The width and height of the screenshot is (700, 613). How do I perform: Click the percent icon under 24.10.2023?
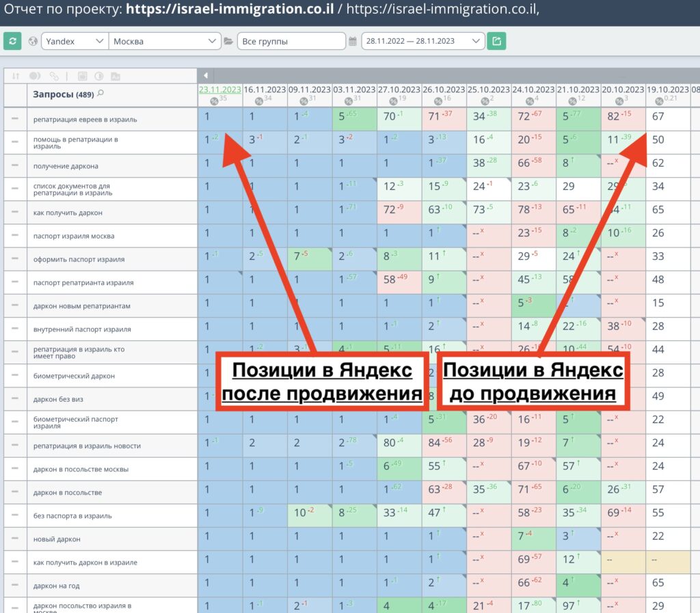tap(530, 101)
